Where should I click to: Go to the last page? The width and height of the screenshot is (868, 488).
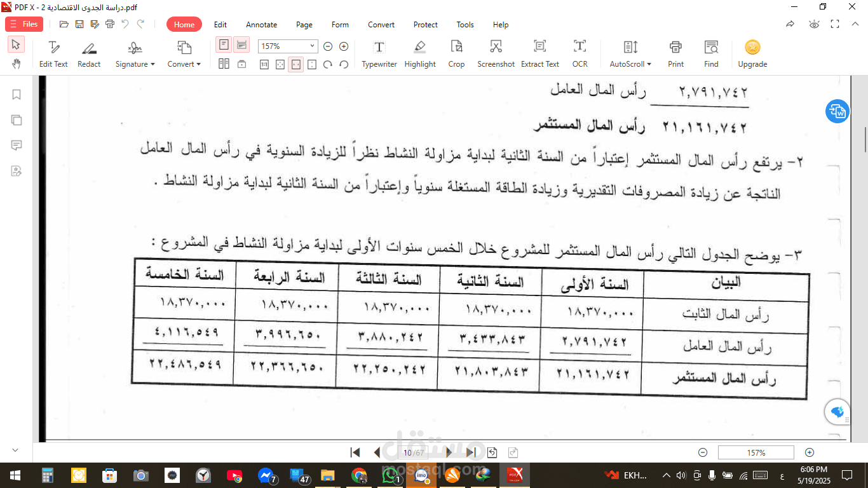(471, 452)
